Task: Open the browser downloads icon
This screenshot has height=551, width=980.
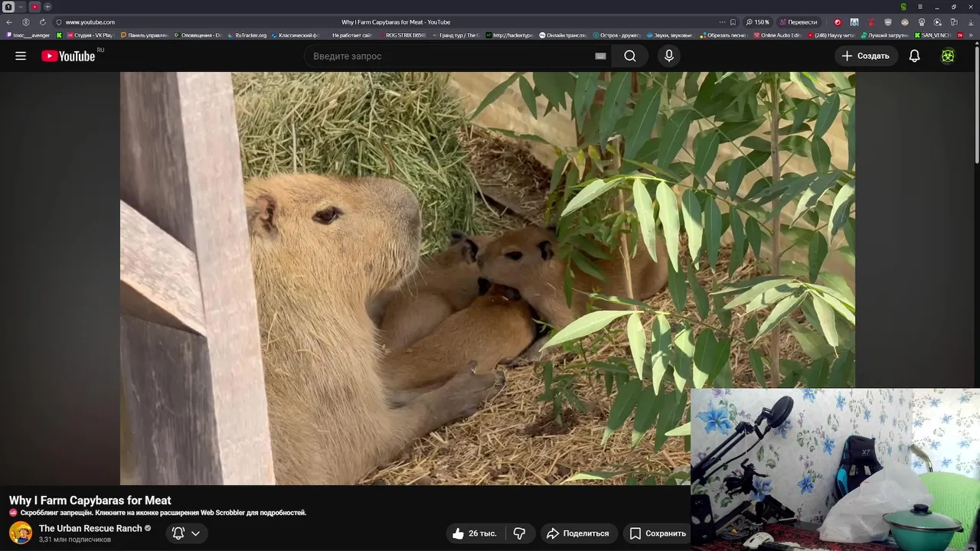Action: (x=971, y=22)
